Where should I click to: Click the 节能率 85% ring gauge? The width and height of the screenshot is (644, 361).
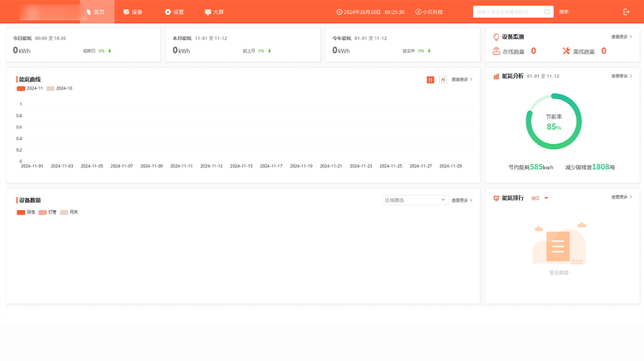(554, 121)
